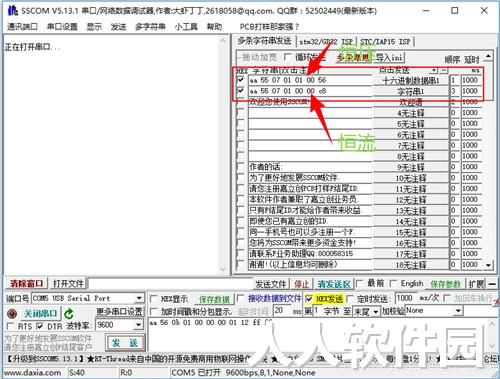This screenshot has width=500, height=379.
Task: Click the green refresh port icon
Action: (69, 314)
